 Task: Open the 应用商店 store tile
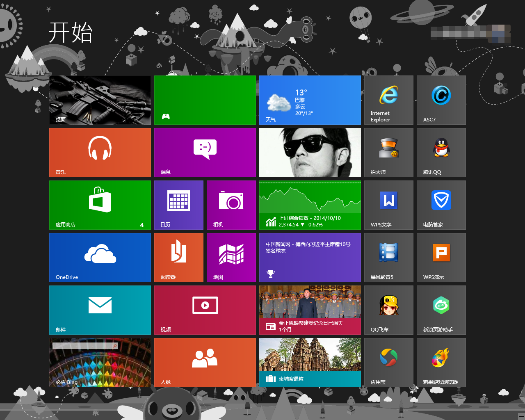pyautogui.click(x=100, y=205)
